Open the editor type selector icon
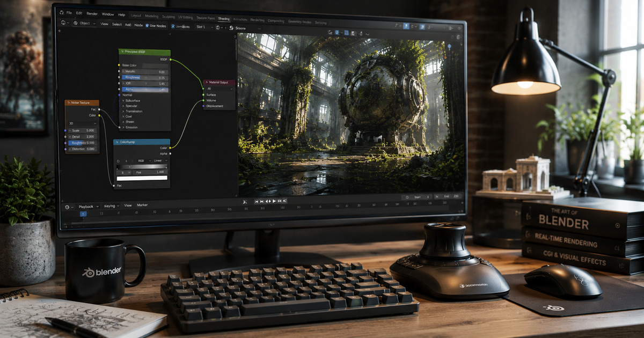Screen dimensions: 644x338 (63, 23)
